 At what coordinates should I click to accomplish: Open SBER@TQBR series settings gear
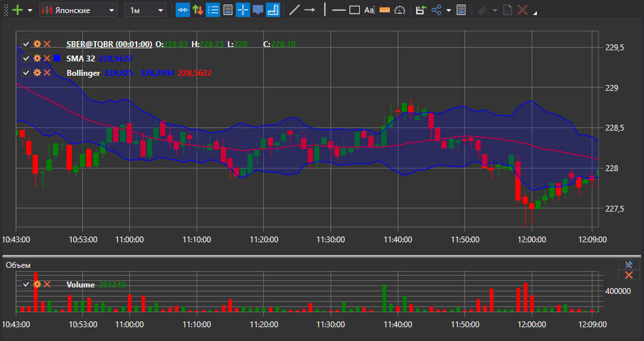click(37, 44)
